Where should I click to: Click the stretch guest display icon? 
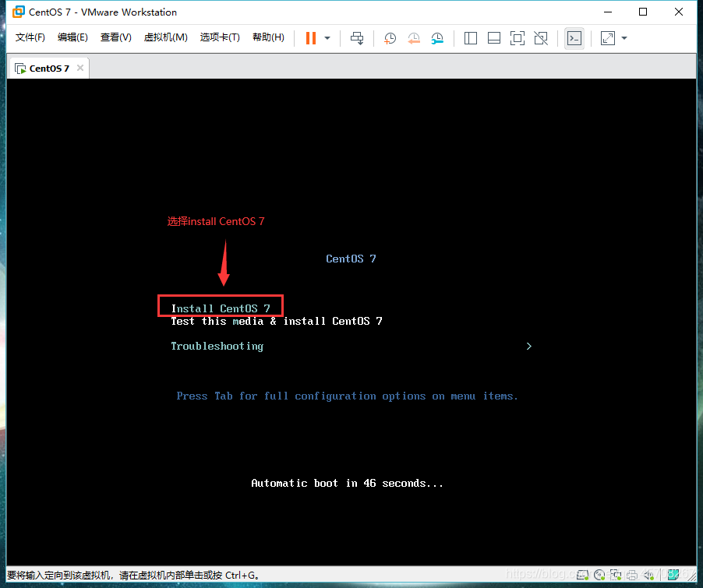[607, 38]
